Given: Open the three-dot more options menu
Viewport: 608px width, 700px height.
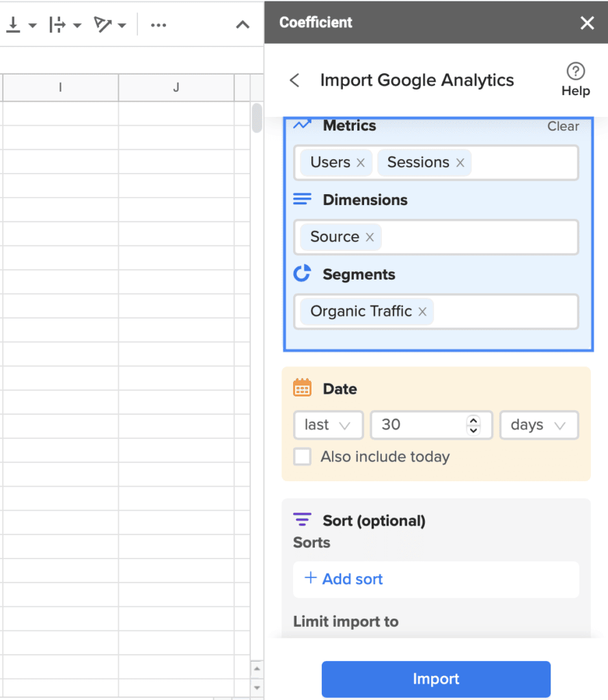Looking at the screenshot, I should (158, 25).
